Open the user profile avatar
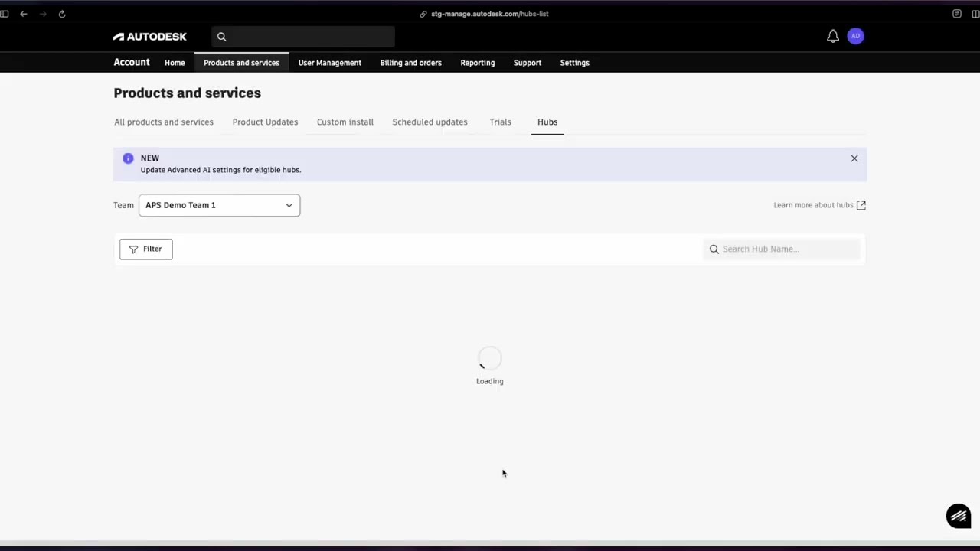Screen dimensions: 980x551 coord(856,36)
